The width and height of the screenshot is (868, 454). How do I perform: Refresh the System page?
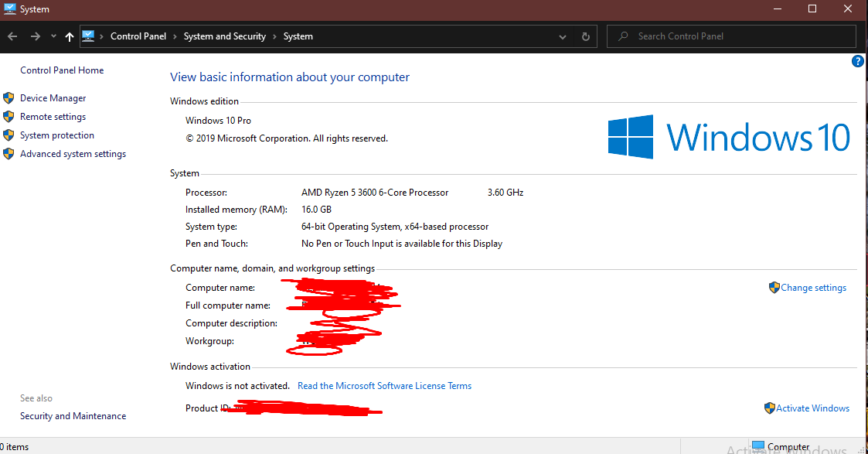click(586, 36)
